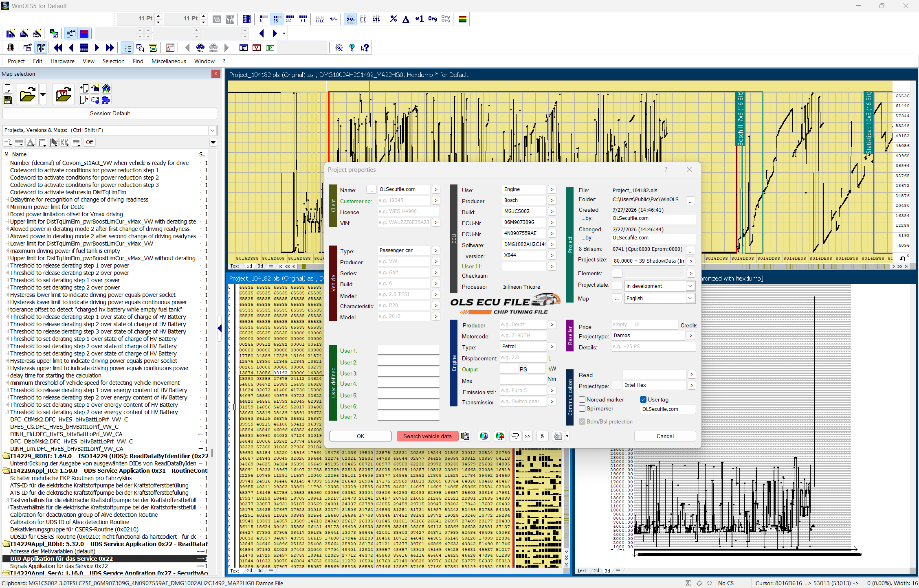Click the arrow button next to Producer Bosch
The height and width of the screenshot is (588, 919).
pos(552,200)
